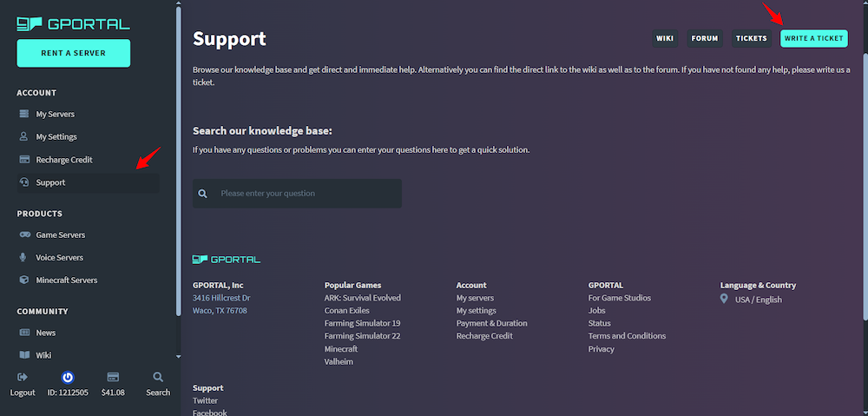
Task: Click the GPORTAL footer logo
Action: coord(227,259)
